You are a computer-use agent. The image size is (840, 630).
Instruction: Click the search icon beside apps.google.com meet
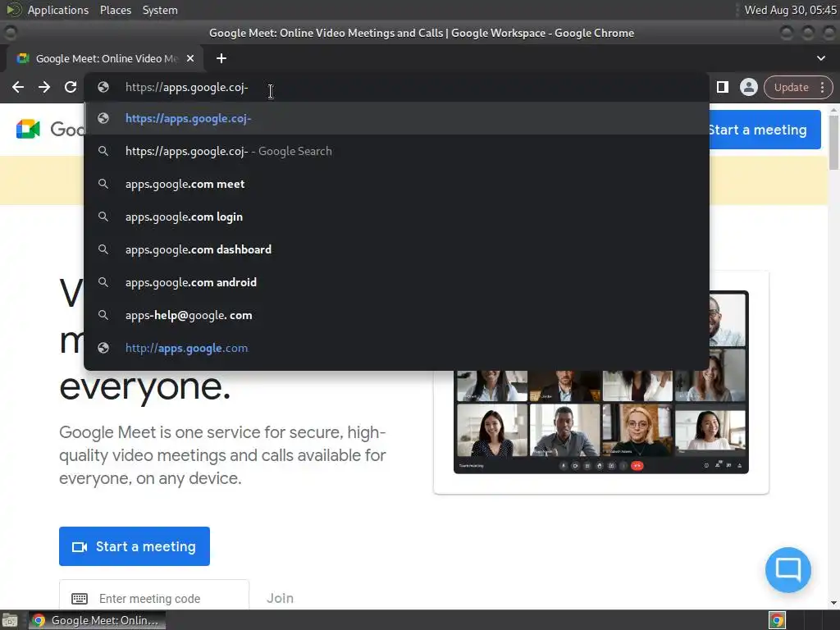pos(103,184)
